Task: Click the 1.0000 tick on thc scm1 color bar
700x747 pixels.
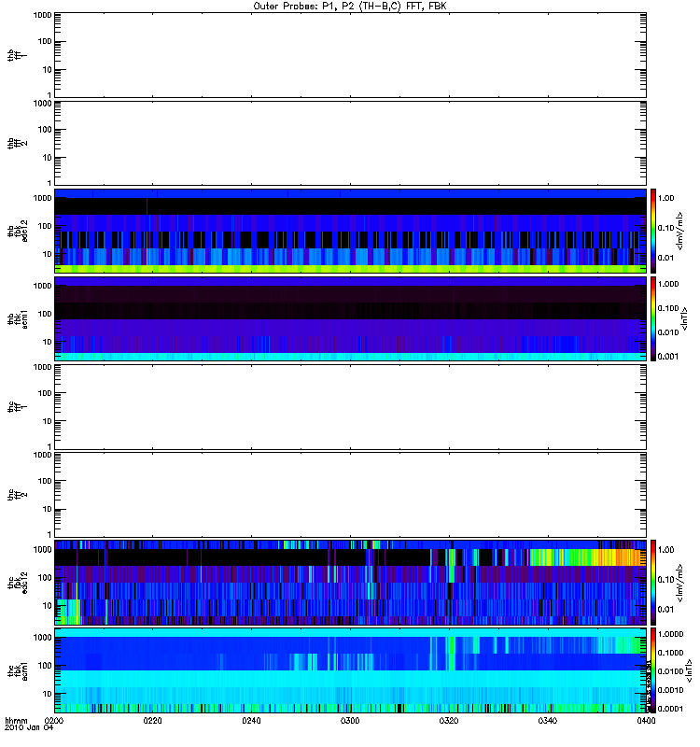Action: pyautogui.click(x=670, y=634)
